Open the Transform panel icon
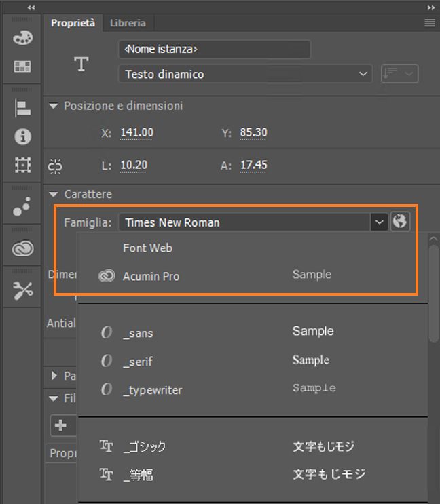This screenshot has height=504, width=440. coord(22,166)
